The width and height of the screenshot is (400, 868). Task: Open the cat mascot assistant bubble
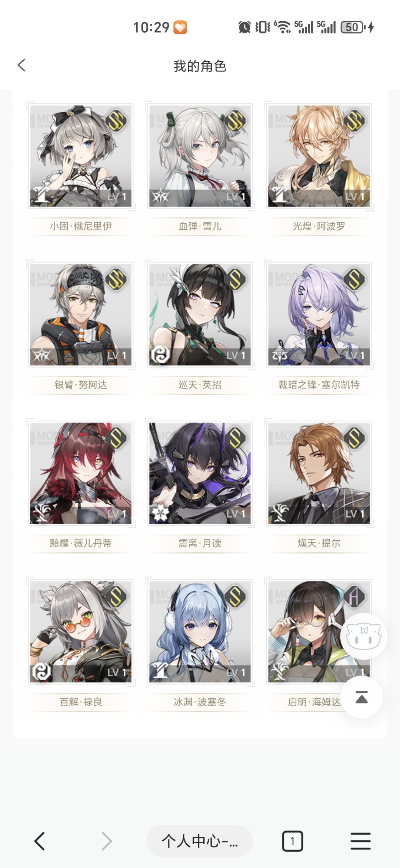click(x=363, y=636)
